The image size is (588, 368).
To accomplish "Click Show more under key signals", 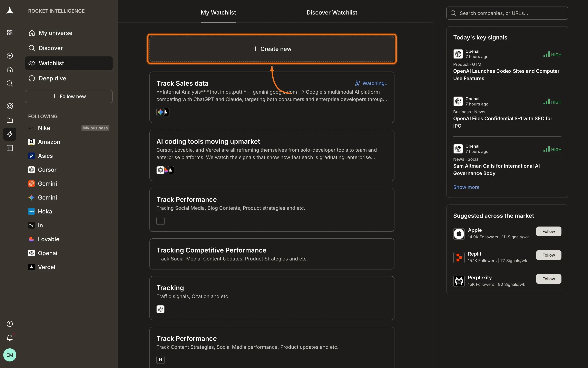I will click(x=466, y=187).
